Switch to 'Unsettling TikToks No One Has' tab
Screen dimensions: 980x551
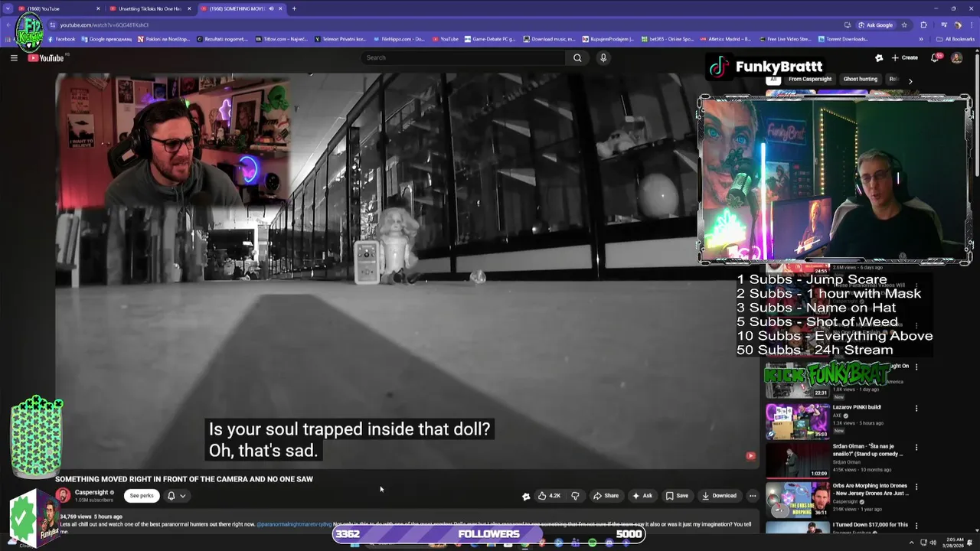click(149, 8)
